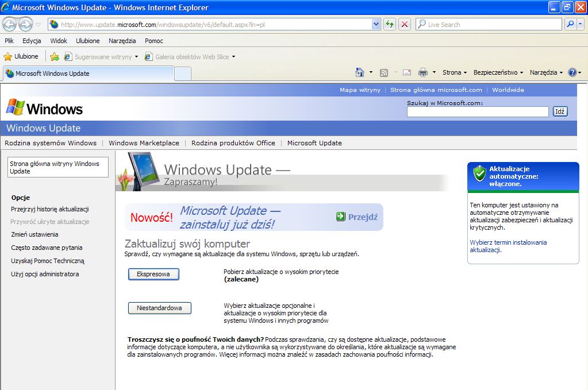Image resolution: width=588 pixels, height=390 pixels.
Task: Click the Add to Favorites Bar icon
Action: pos(55,56)
